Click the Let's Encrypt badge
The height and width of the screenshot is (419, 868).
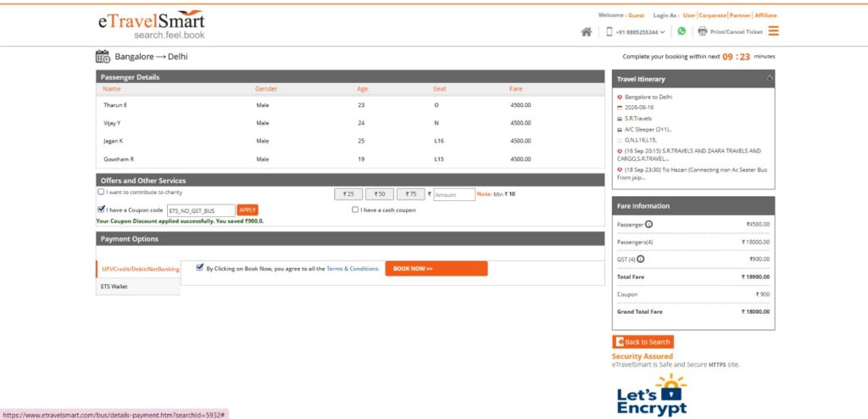coord(652,395)
